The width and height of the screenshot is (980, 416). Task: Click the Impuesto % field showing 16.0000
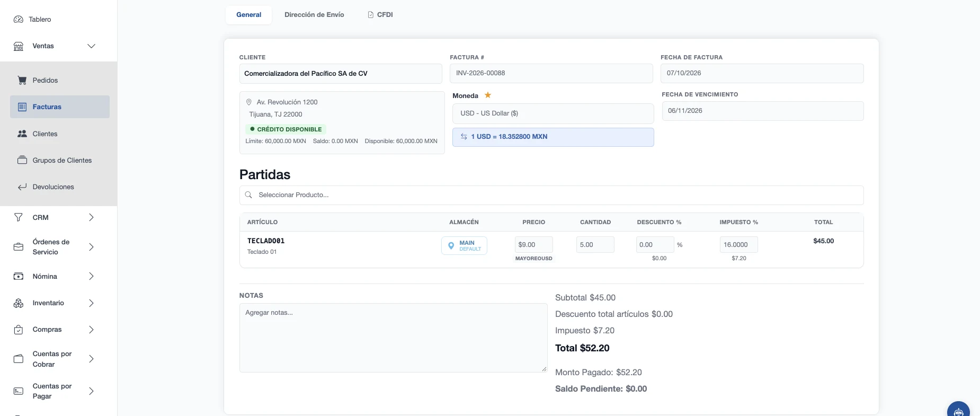click(738, 245)
